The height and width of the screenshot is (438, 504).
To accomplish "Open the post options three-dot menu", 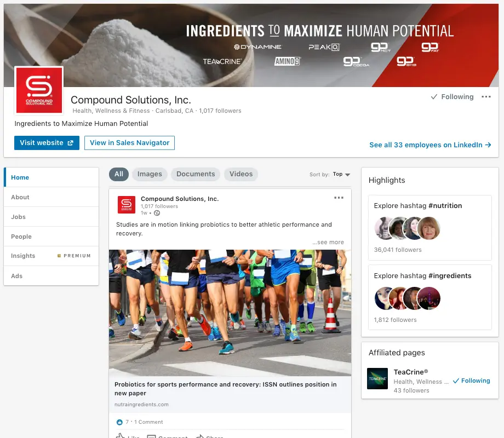I will (339, 198).
